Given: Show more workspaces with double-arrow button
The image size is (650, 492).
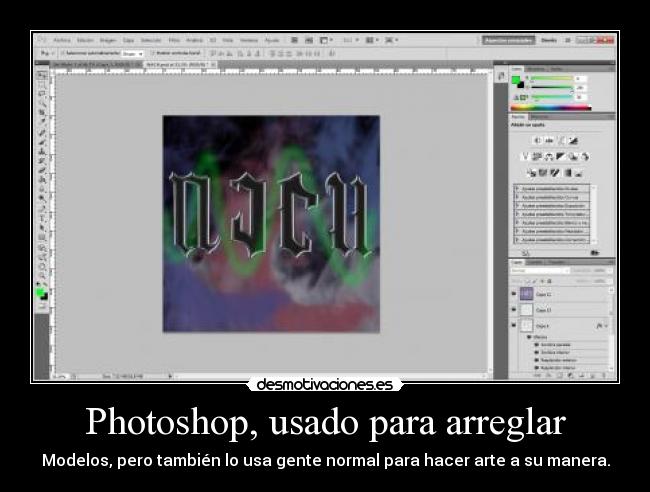Looking at the screenshot, I should [x=568, y=40].
